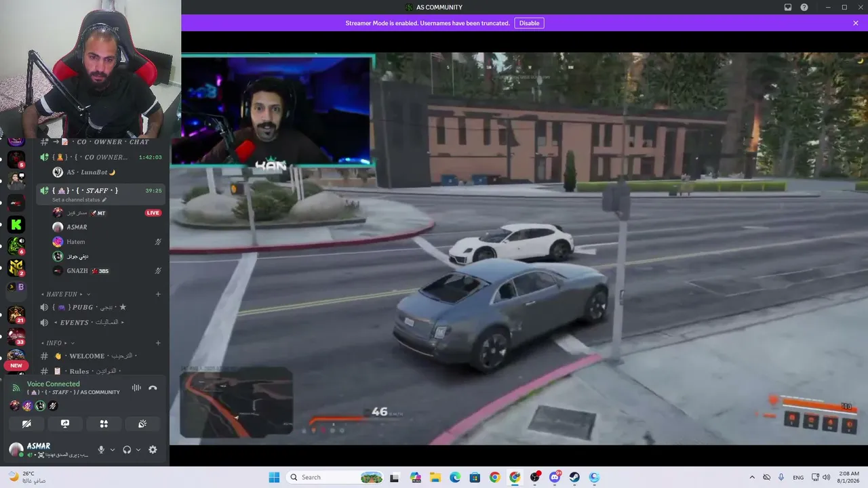Open the taskbar clock and calendar

point(849,477)
